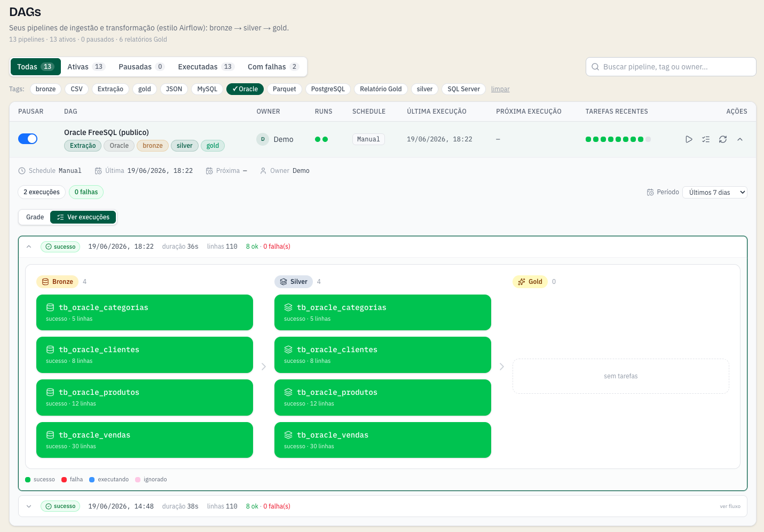The width and height of the screenshot is (764, 532).
Task: Click the sucesso badge on the 18:22 run
Action: coord(60,247)
